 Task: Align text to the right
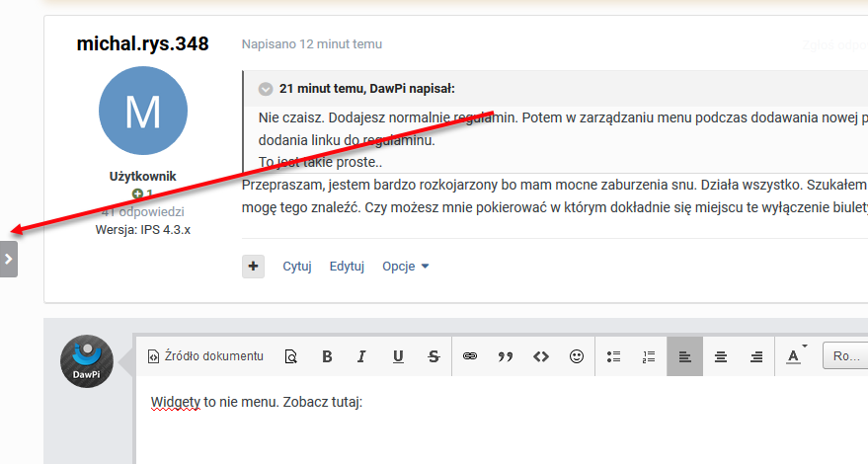click(x=756, y=356)
